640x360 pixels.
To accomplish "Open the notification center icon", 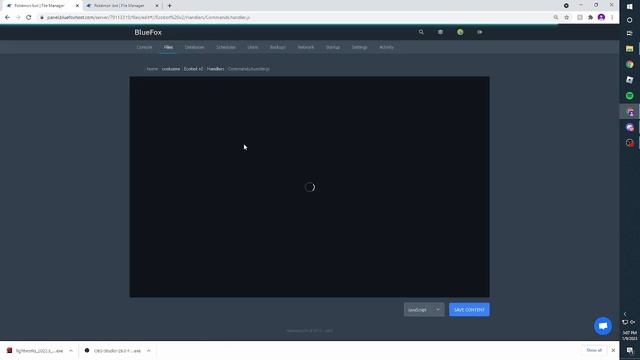I will tap(630, 351).
